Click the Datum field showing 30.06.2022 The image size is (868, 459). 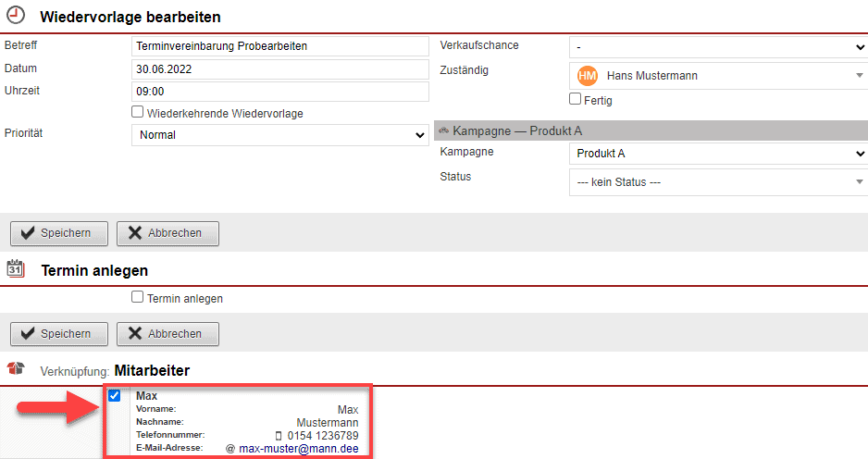280,69
